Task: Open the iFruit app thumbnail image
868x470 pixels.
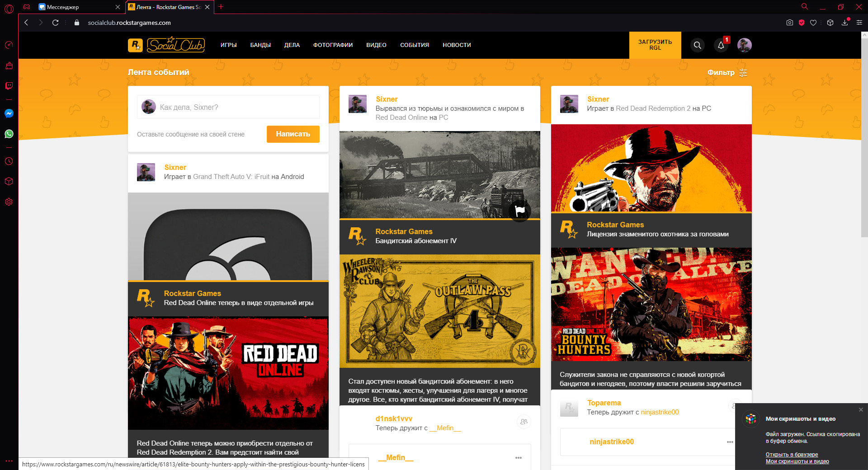Action: 228,236
